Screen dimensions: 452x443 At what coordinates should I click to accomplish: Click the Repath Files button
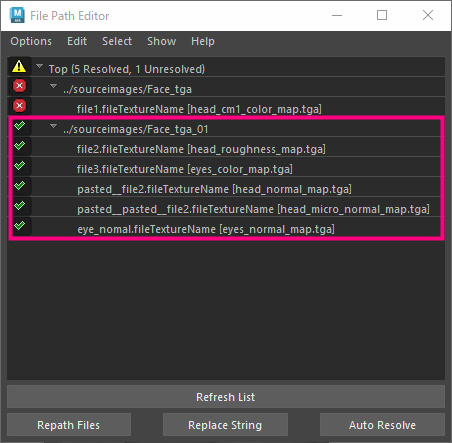tap(69, 425)
